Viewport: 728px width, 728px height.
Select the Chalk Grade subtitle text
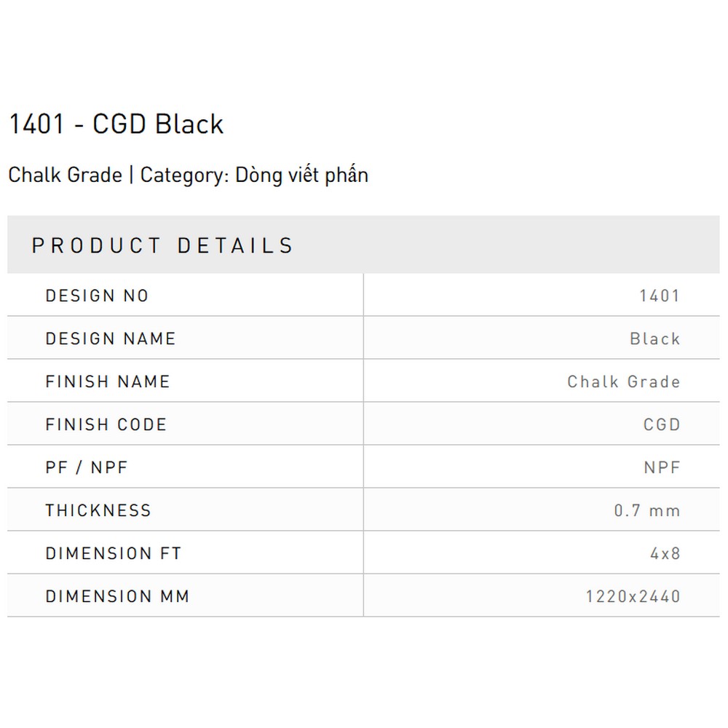(x=66, y=175)
